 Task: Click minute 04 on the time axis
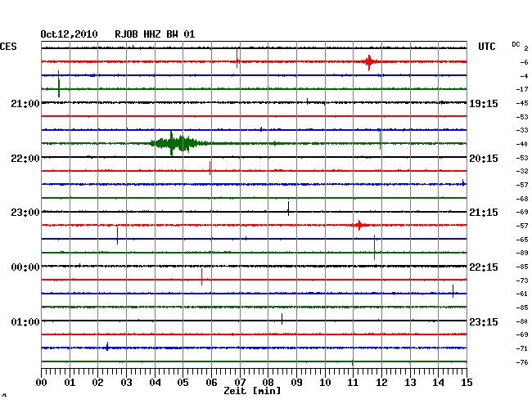pos(155,383)
